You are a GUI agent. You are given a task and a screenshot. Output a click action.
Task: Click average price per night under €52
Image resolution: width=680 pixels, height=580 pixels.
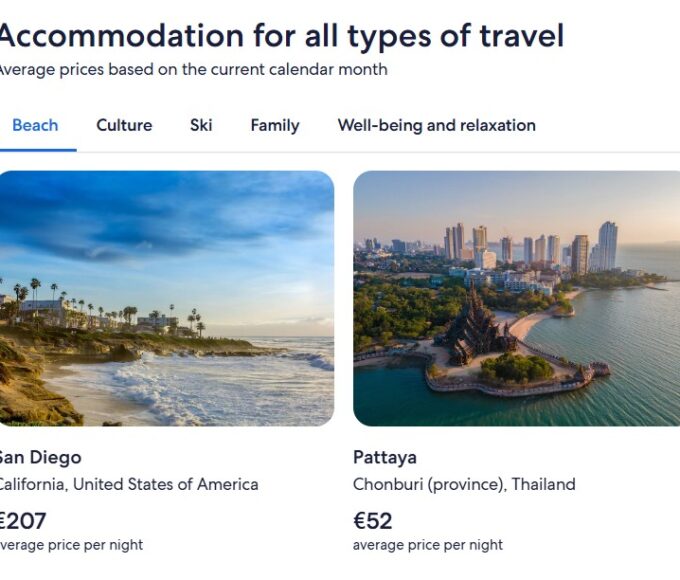point(428,546)
